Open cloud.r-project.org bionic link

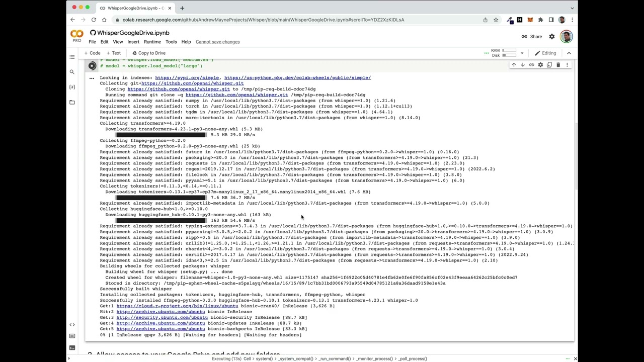tap(177, 306)
